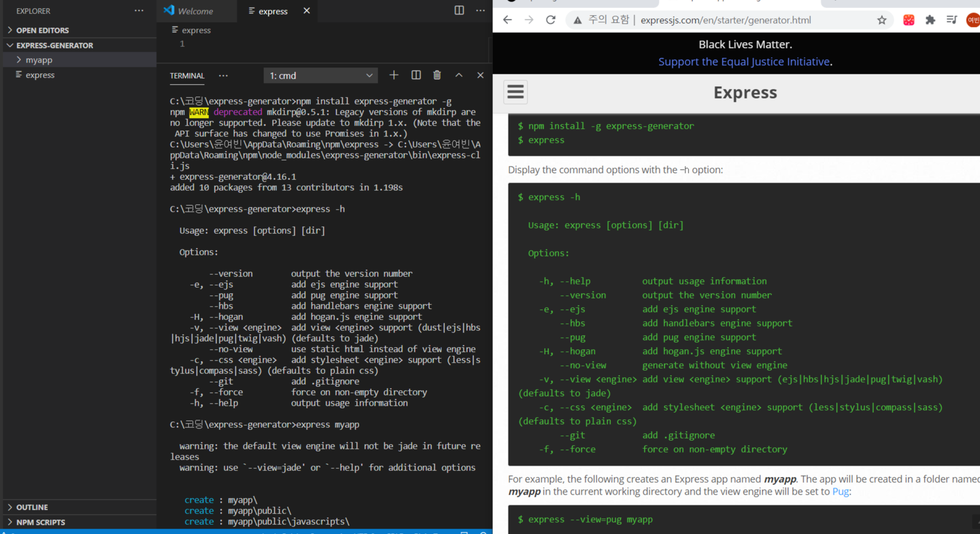Bookmark this page with the star
The width and height of the screenshot is (980, 534).
(882, 20)
